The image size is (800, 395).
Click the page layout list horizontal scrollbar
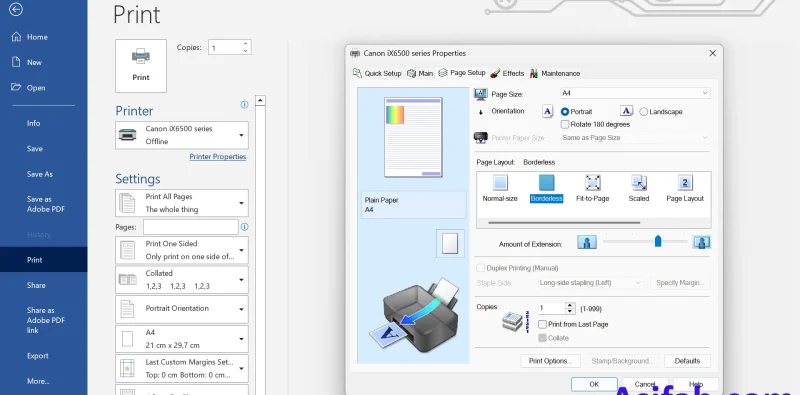564,223
